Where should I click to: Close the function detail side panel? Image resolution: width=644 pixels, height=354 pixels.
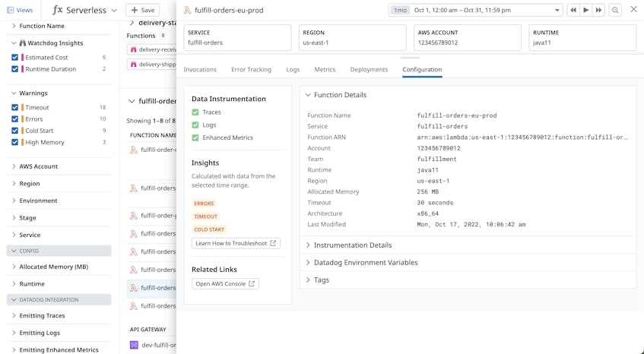pos(633,9)
